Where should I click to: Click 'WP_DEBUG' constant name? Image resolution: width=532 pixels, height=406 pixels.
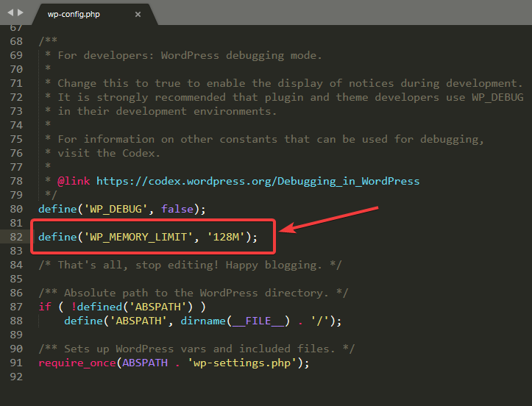coord(116,209)
